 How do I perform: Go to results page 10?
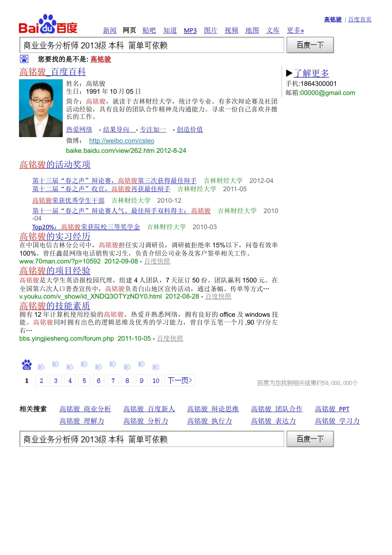(156, 380)
